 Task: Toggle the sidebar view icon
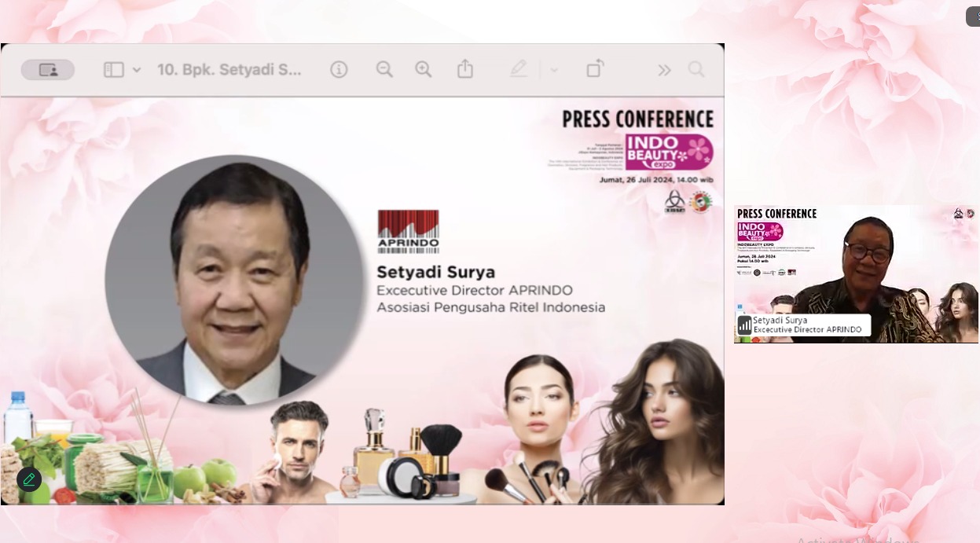[x=114, y=70]
